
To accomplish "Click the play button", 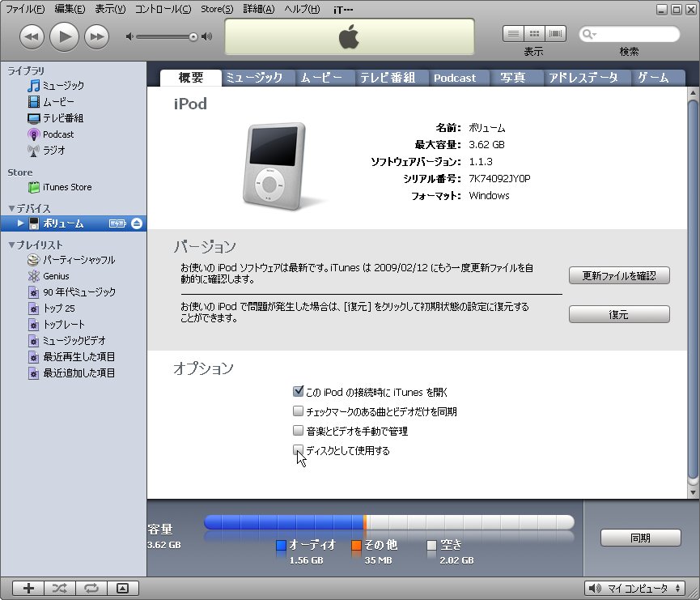I will pyautogui.click(x=64, y=36).
